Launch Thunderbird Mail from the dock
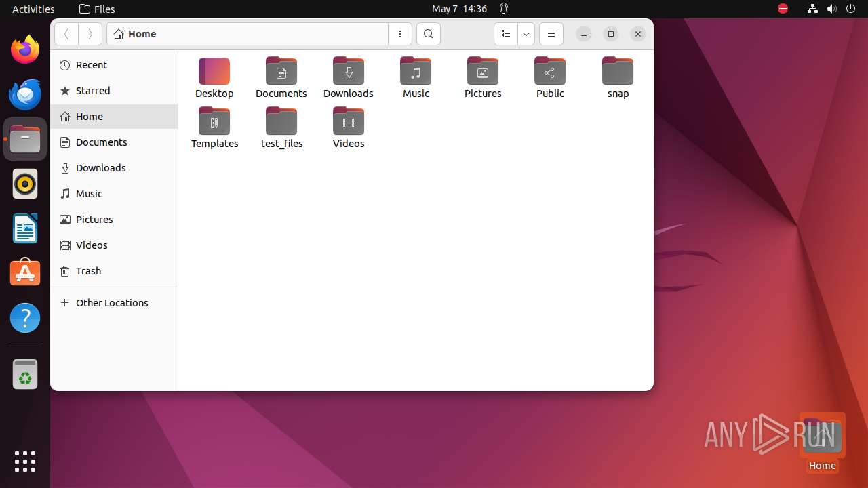Screen dimensions: 868x488 click(25, 94)
